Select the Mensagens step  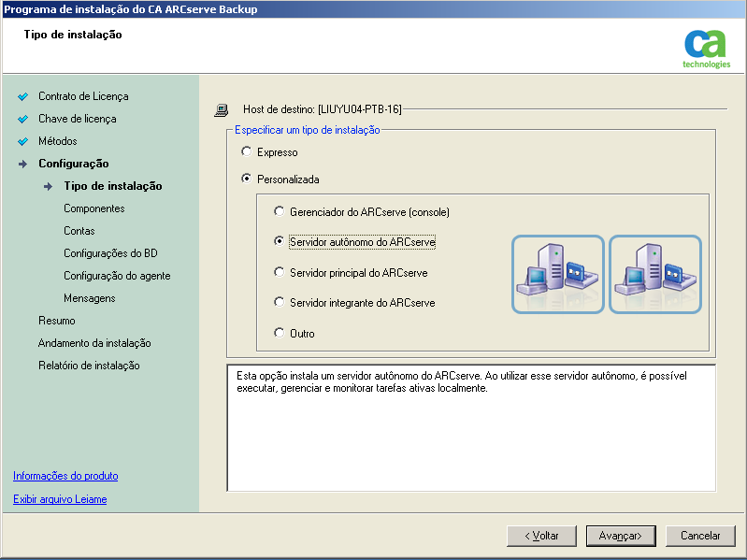(x=90, y=298)
